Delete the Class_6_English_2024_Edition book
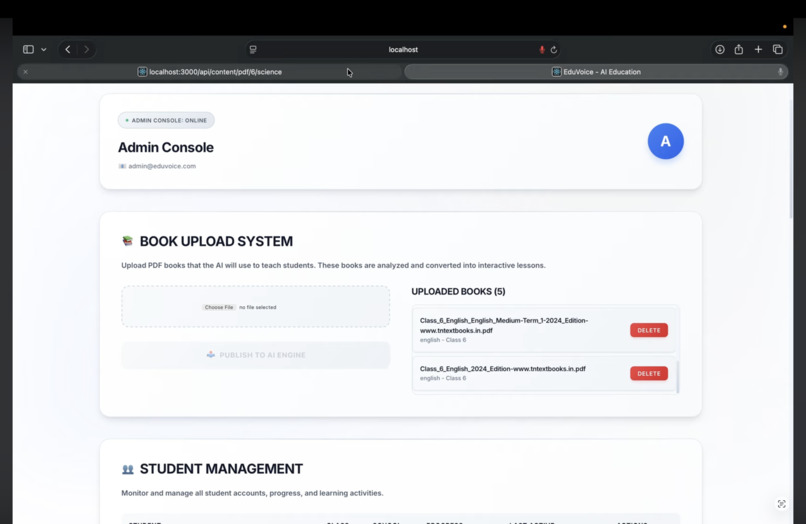The image size is (806, 524). click(x=649, y=373)
